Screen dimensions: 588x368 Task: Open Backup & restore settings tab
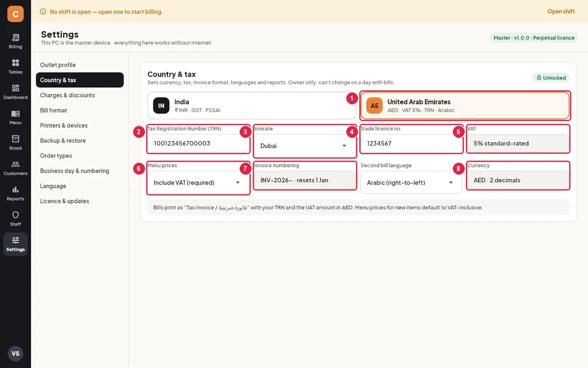[x=80, y=141]
